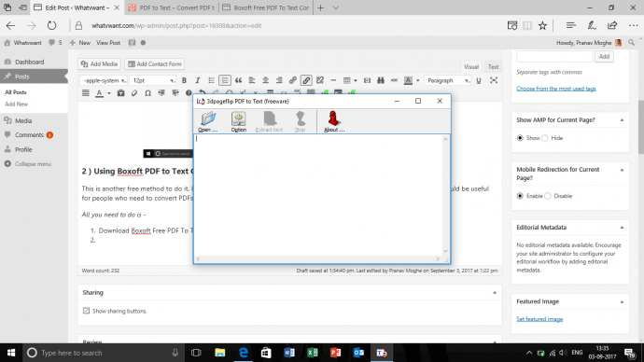Expand the Paragraph format dropdown
This screenshot has height=362, width=644.
pyautogui.click(x=447, y=80)
